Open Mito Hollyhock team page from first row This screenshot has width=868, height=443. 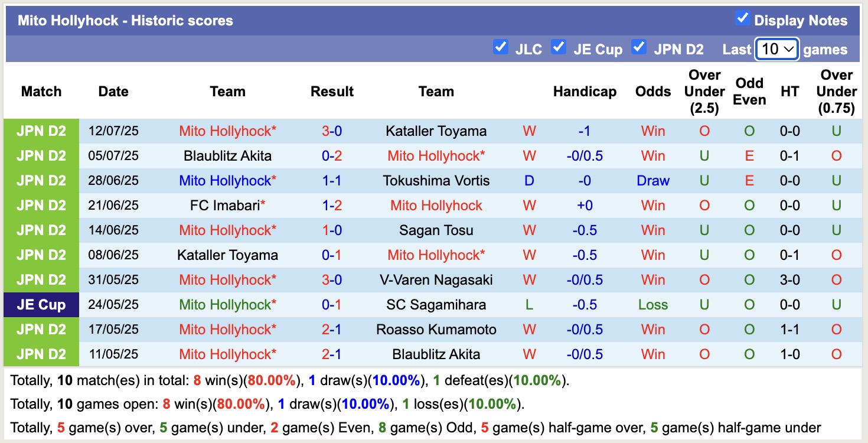tap(228, 131)
